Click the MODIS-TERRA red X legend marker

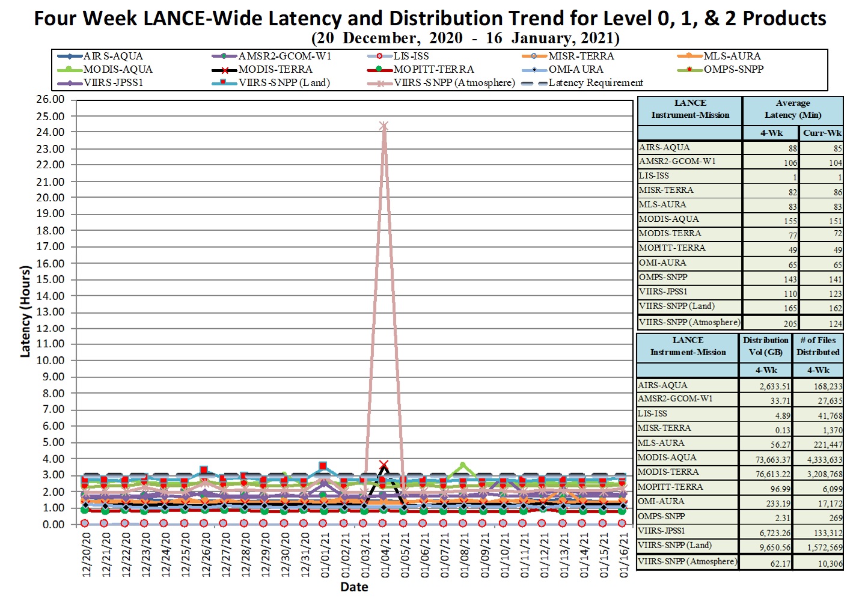tap(224, 70)
